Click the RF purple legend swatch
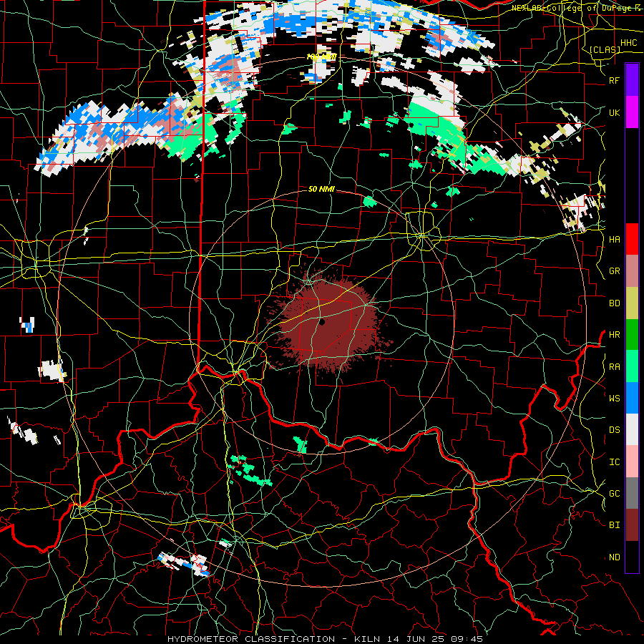Screen dimensions: 644x644 pyautogui.click(x=632, y=80)
